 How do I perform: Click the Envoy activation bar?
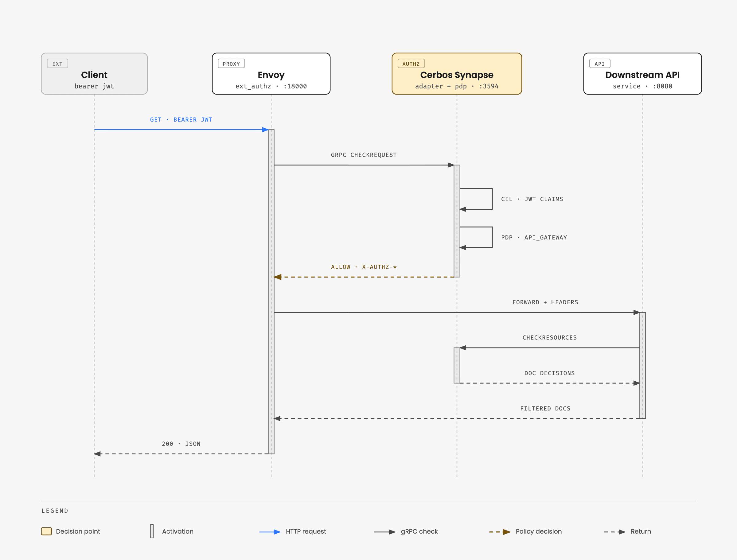pos(271,292)
